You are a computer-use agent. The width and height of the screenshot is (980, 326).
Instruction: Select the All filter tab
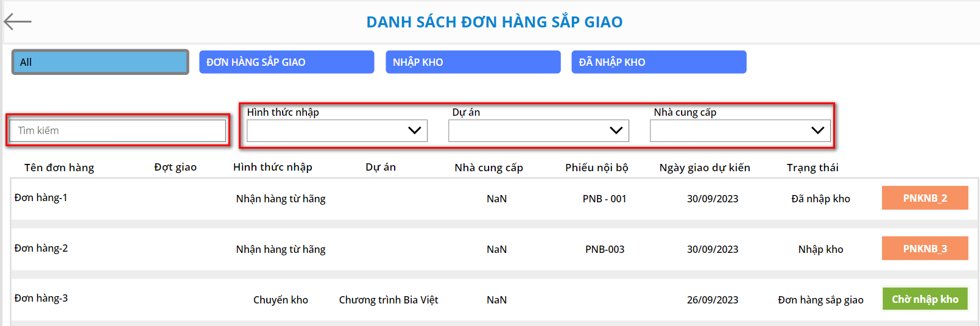[x=100, y=62]
